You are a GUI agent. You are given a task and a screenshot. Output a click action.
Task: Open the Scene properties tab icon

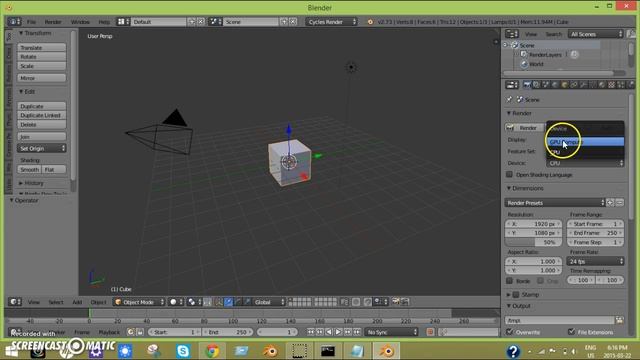pos(545,84)
